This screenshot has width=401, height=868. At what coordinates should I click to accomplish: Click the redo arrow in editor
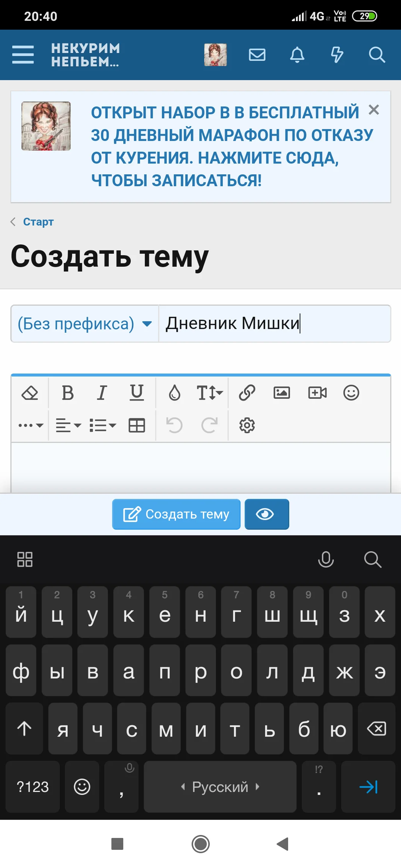209,425
